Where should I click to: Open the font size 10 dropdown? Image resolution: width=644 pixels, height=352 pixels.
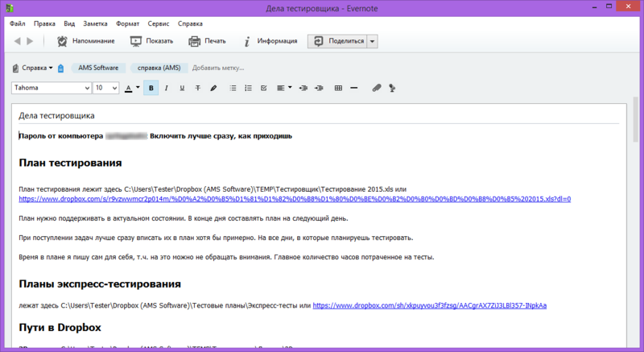pyautogui.click(x=106, y=88)
